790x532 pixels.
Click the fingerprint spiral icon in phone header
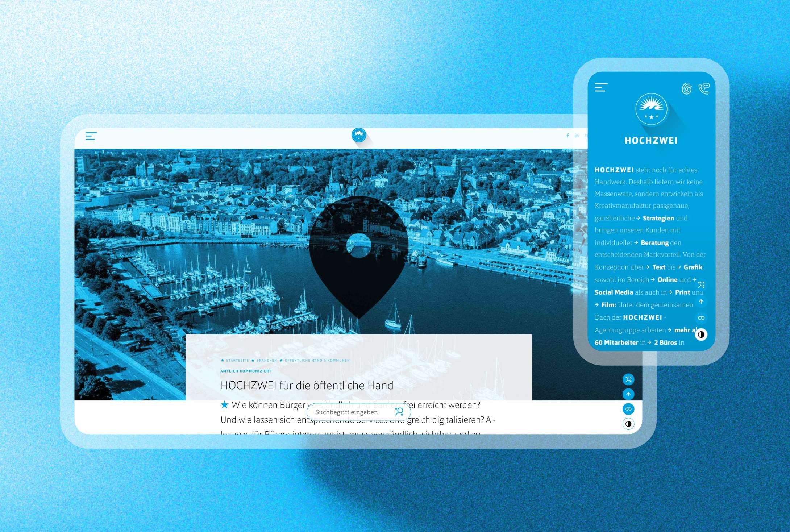pyautogui.click(x=687, y=88)
